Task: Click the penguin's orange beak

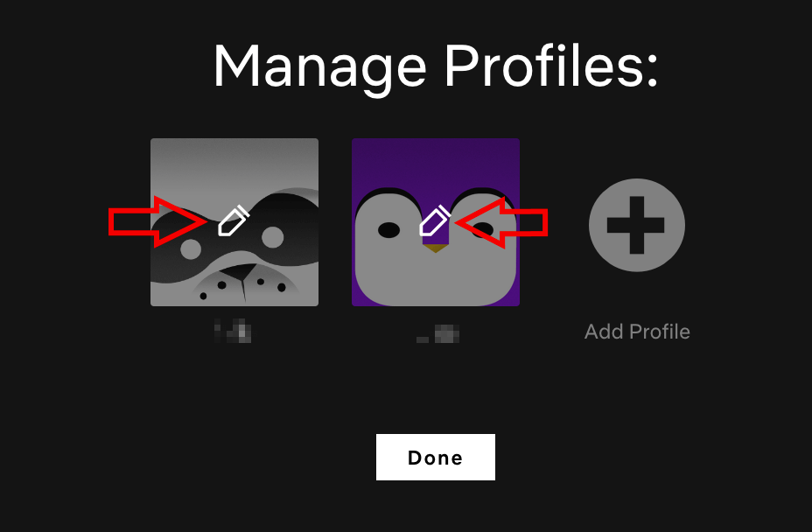Action: pyautogui.click(x=436, y=248)
